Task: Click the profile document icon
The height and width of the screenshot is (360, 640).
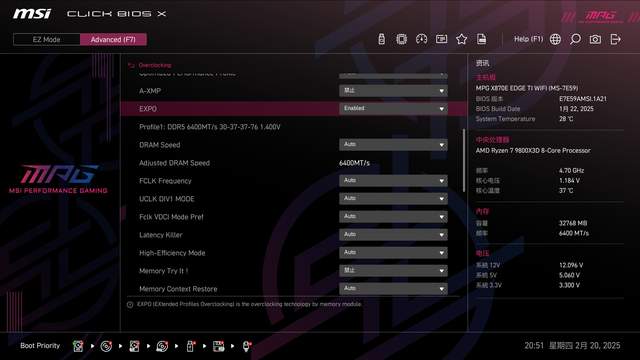Action: (482, 39)
